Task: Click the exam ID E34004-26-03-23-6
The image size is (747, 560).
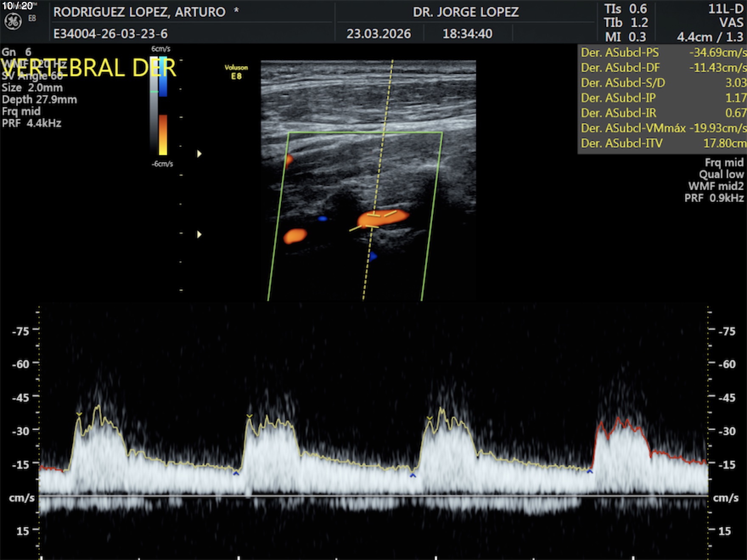Action: 110,34
